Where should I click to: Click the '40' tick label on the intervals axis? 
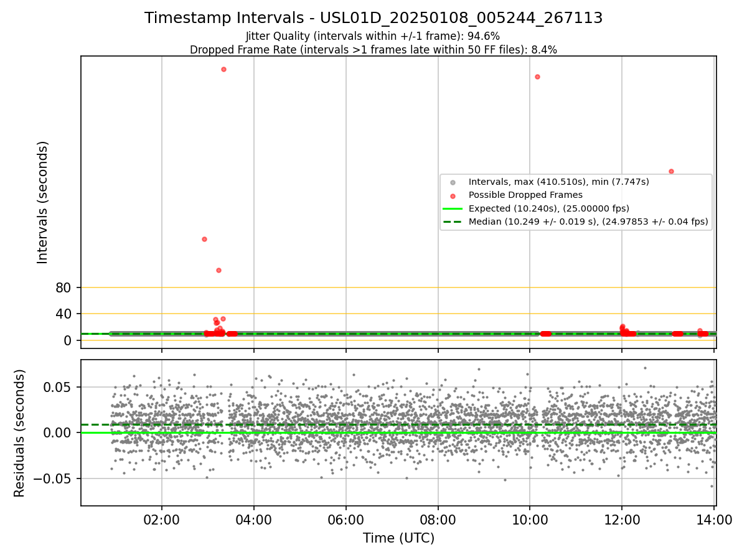(64, 314)
